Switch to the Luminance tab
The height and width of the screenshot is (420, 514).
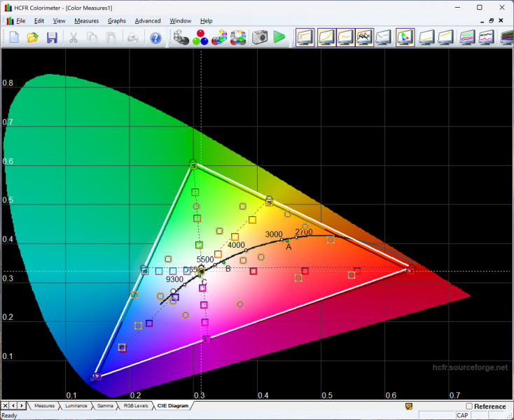[76, 406]
